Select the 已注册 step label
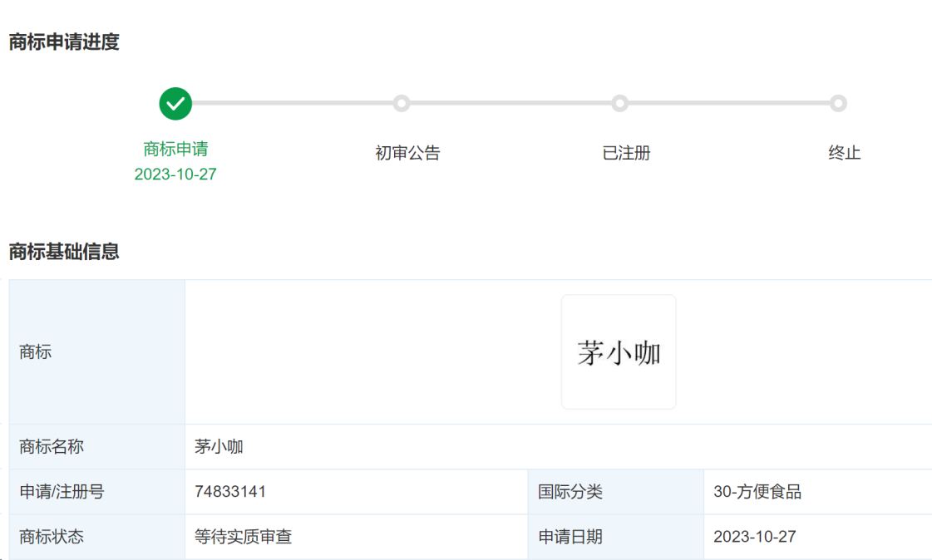 tap(626, 153)
